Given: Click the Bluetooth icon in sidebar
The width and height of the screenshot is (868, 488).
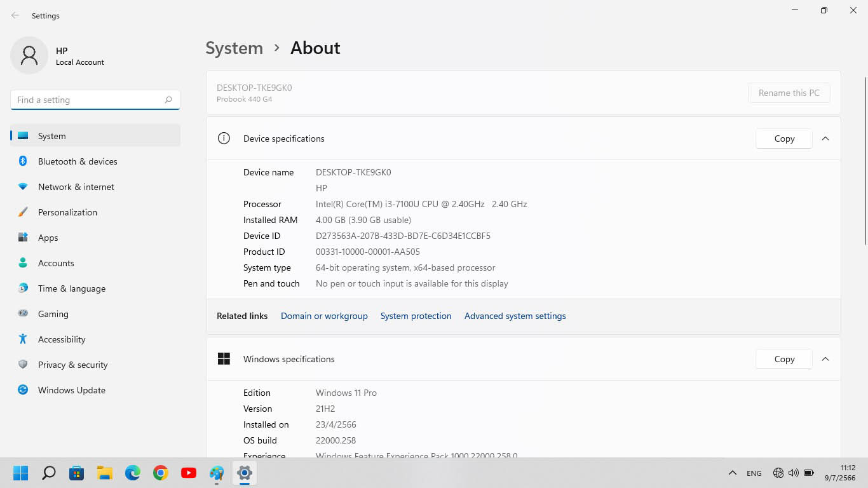Looking at the screenshot, I should [23, 161].
